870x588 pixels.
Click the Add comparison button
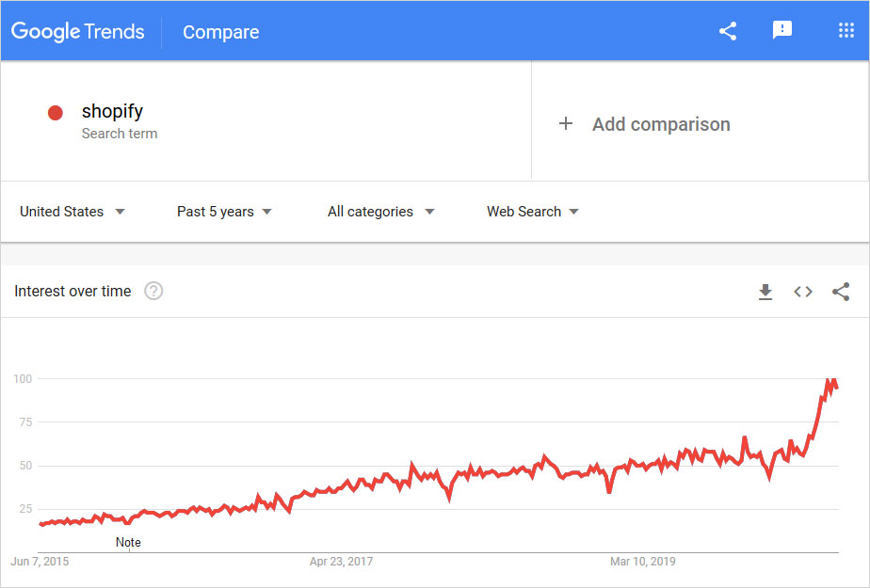click(x=660, y=124)
